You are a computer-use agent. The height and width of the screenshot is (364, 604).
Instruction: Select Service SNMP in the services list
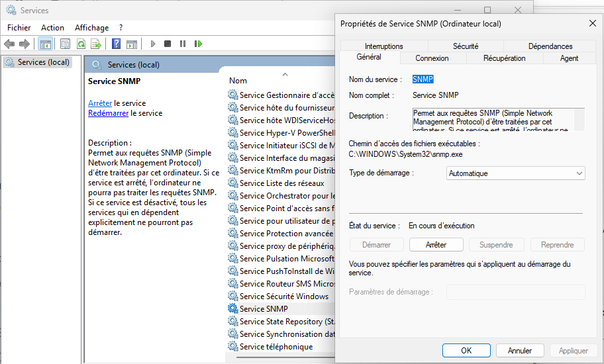[263, 309]
